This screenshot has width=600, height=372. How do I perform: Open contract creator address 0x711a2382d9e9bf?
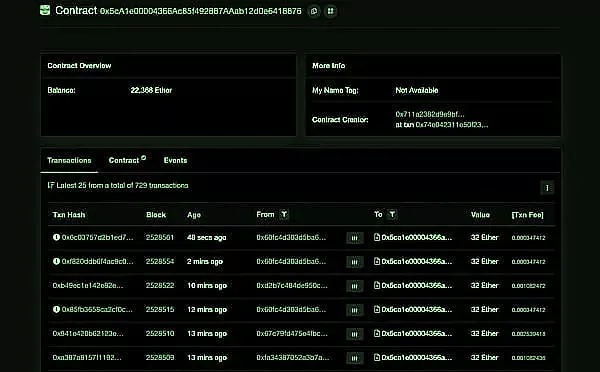click(430, 114)
